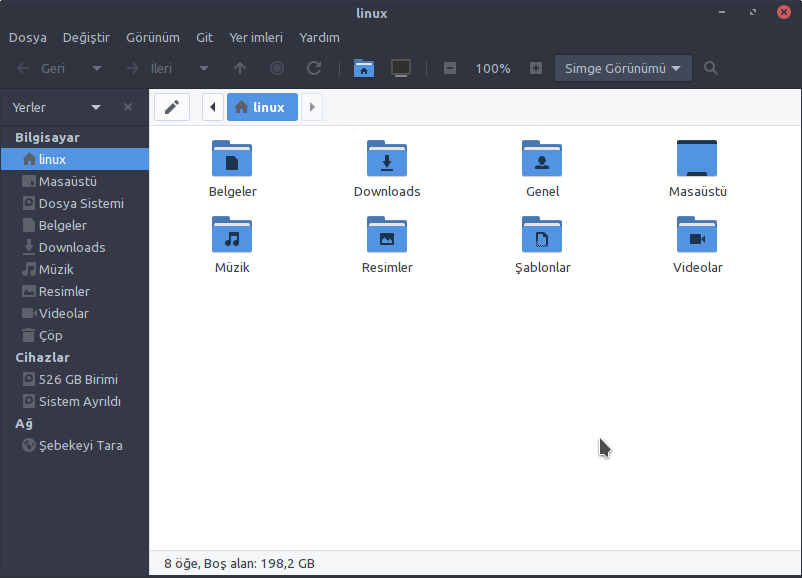Zoom in with the plus icon
This screenshot has width=802, height=578.
536,68
